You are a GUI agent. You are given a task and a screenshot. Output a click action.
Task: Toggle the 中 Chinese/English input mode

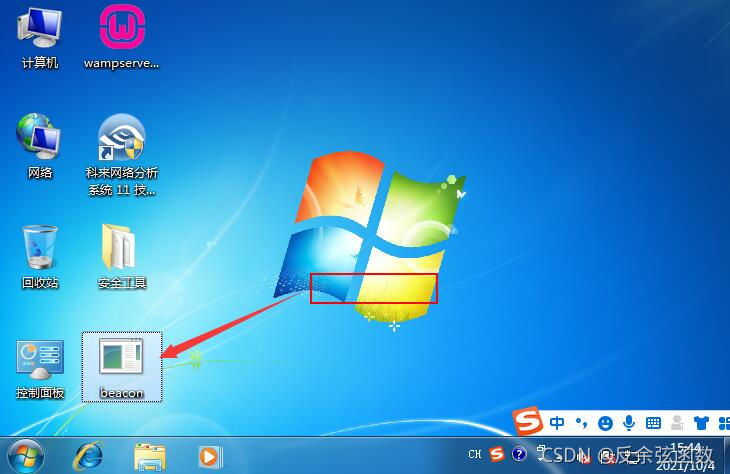pos(557,423)
